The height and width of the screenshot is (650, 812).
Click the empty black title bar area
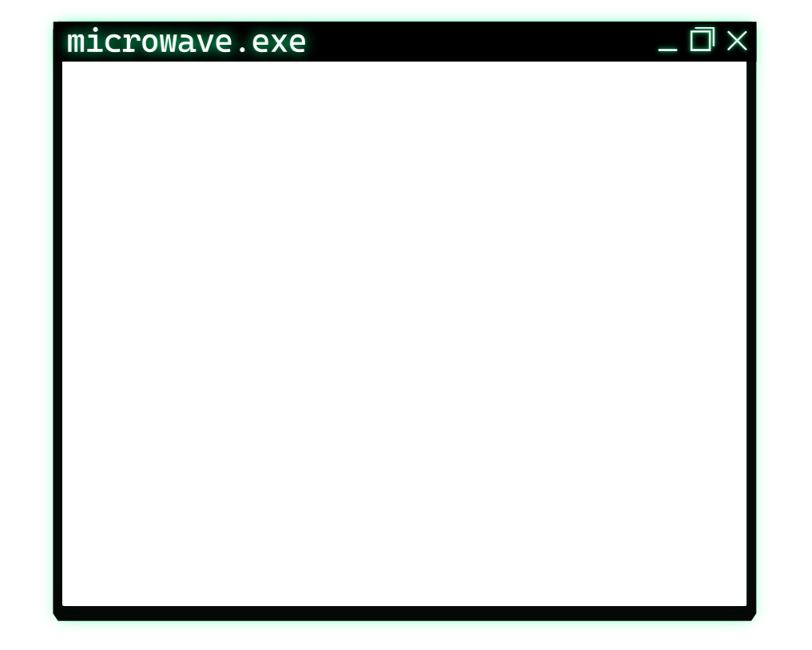[x=482, y=42]
